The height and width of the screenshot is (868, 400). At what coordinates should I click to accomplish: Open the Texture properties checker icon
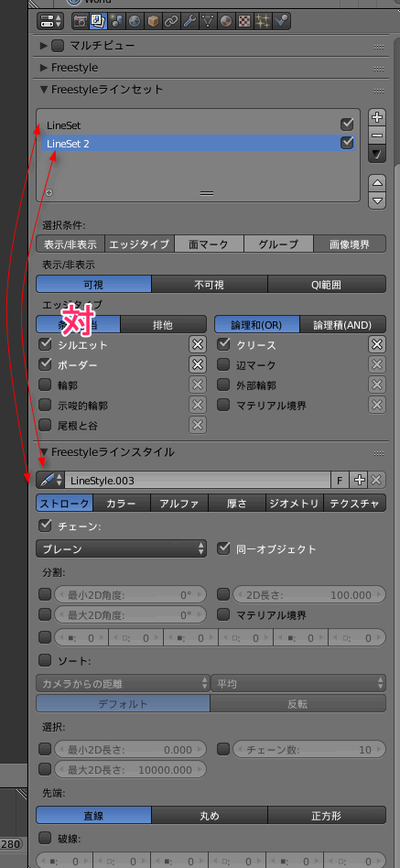point(244,21)
